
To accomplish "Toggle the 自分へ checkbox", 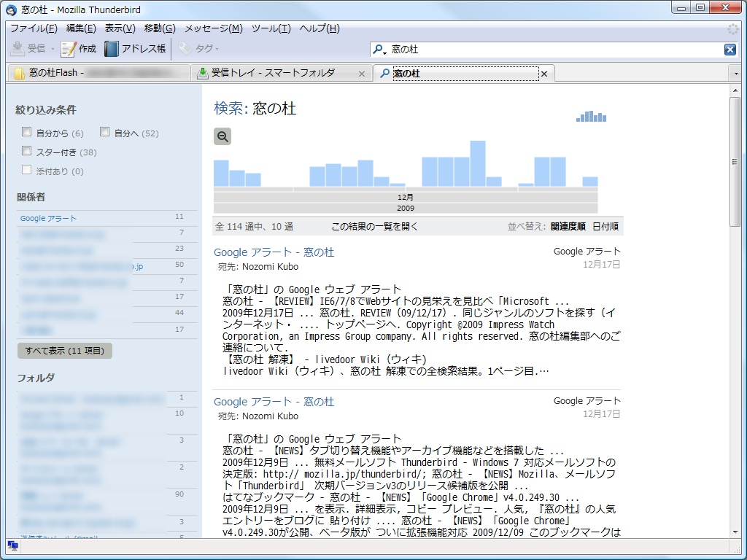I will pyautogui.click(x=105, y=132).
